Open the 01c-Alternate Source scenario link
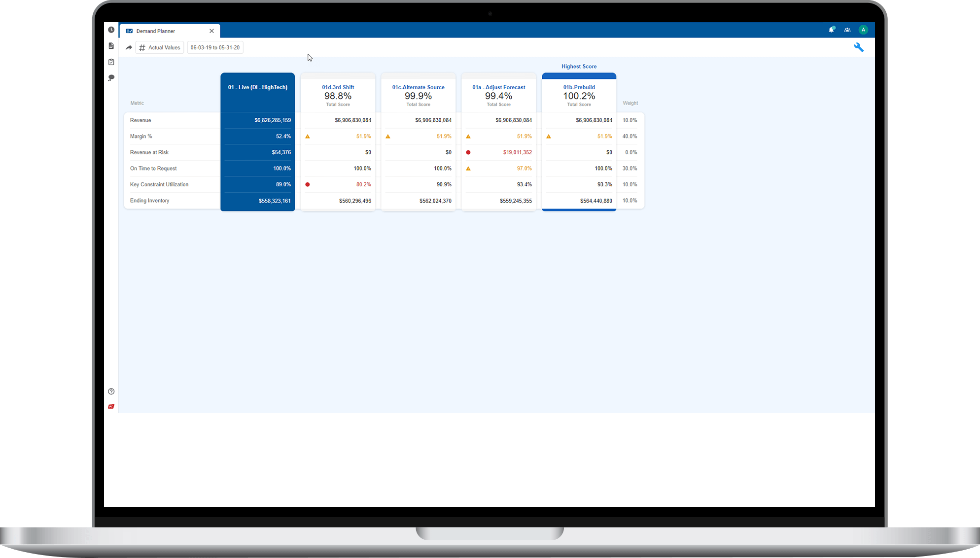The height and width of the screenshot is (558, 980). tap(419, 87)
